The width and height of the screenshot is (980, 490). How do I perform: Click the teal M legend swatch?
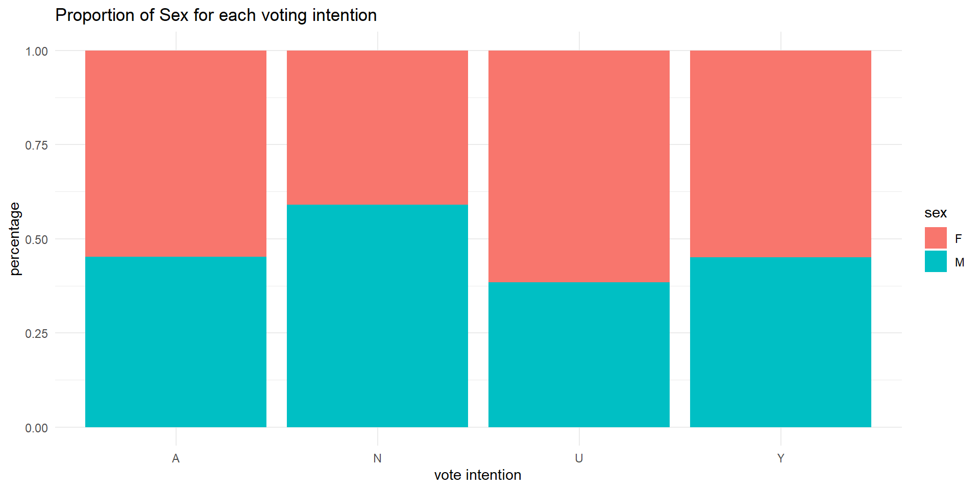click(x=935, y=261)
